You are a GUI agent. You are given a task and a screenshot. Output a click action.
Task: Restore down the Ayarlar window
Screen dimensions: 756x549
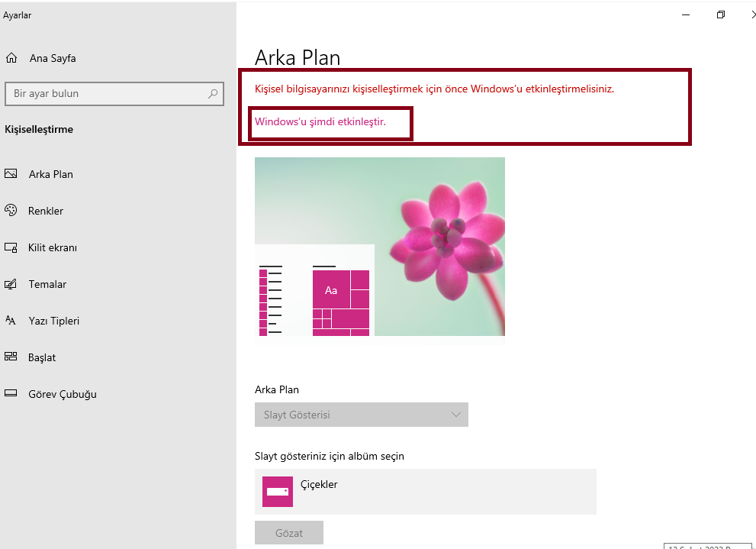pyautogui.click(x=721, y=15)
